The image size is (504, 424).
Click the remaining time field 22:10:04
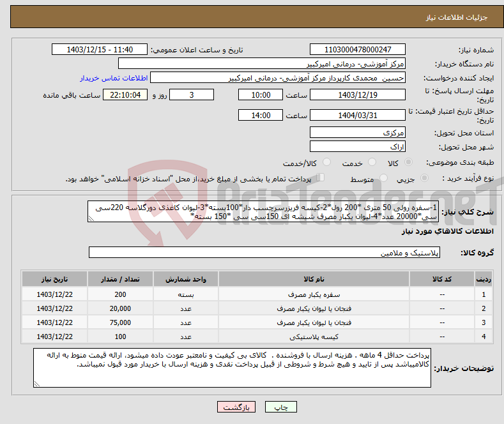pyautogui.click(x=125, y=95)
